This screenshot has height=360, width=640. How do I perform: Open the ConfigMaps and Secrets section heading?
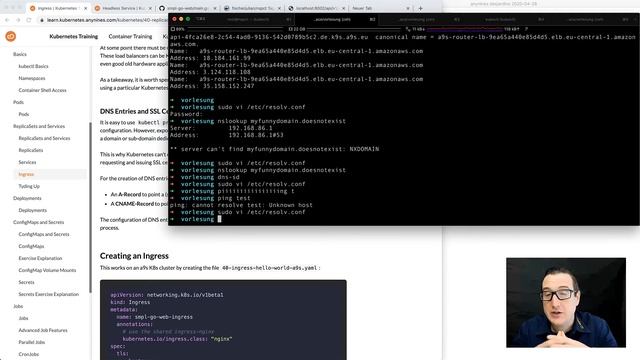(38, 222)
